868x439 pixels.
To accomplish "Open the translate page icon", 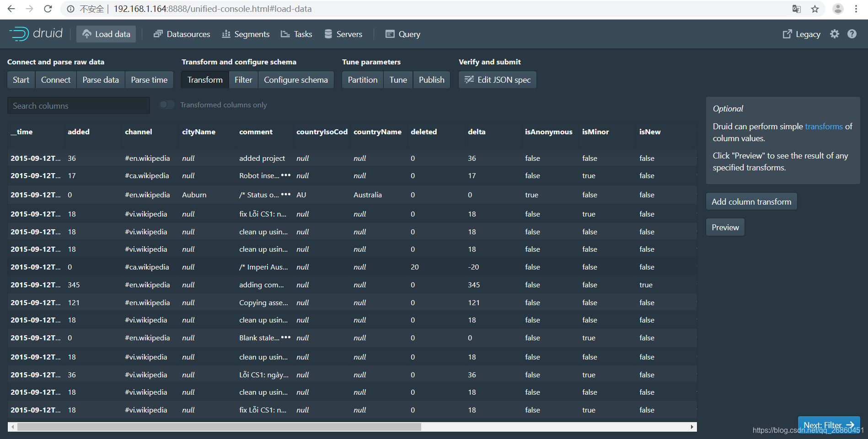I will tap(797, 9).
